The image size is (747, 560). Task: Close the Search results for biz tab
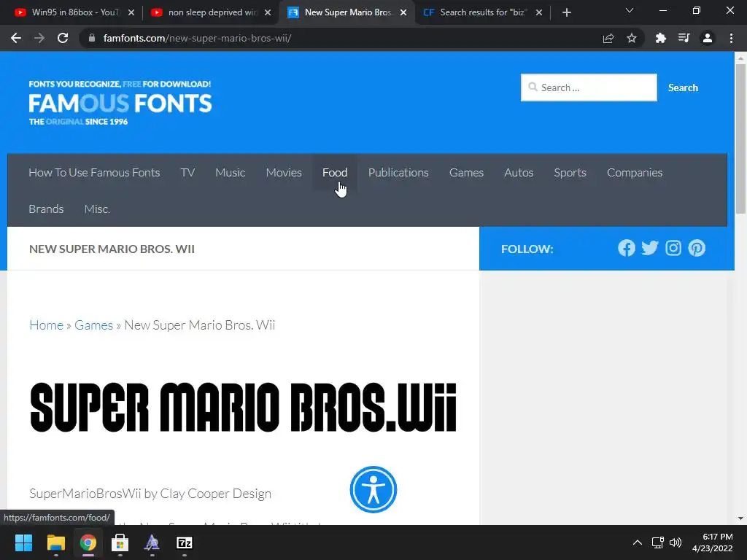coord(539,12)
